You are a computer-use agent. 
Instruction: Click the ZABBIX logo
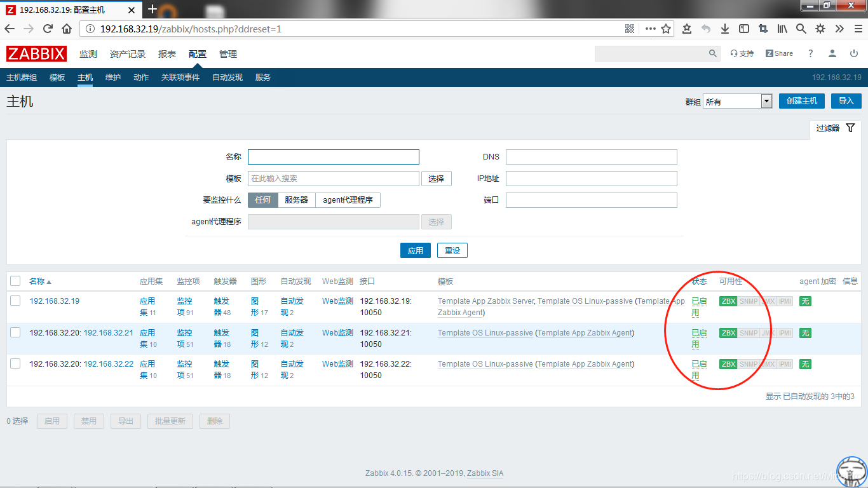(37, 54)
